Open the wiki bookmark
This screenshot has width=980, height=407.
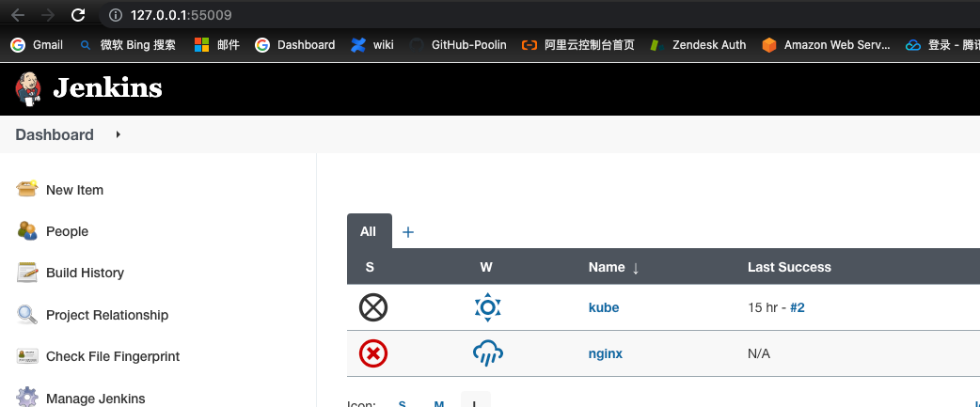[371, 45]
